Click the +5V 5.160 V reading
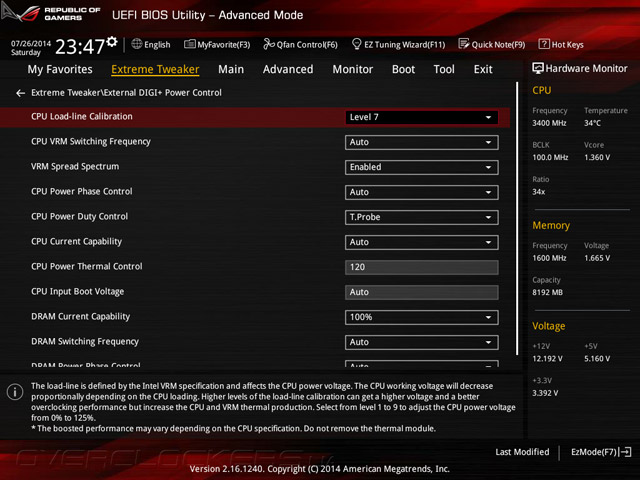This screenshot has width=640, height=480. (x=597, y=359)
